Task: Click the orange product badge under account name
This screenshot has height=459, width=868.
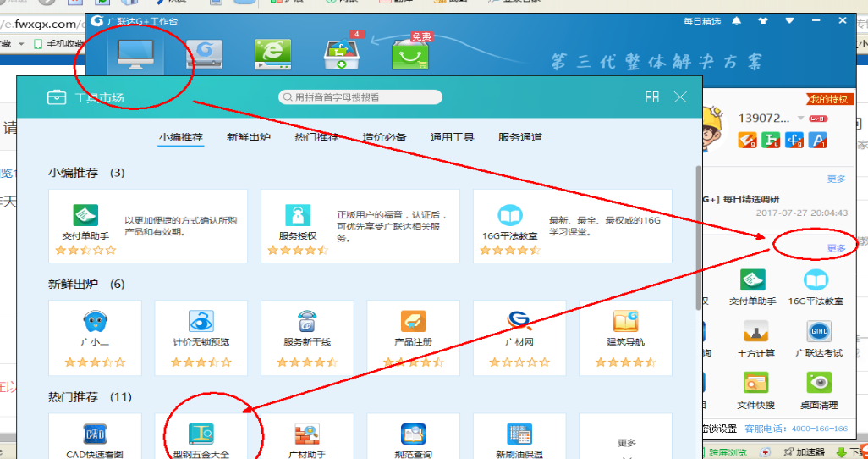Action: [747, 140]
